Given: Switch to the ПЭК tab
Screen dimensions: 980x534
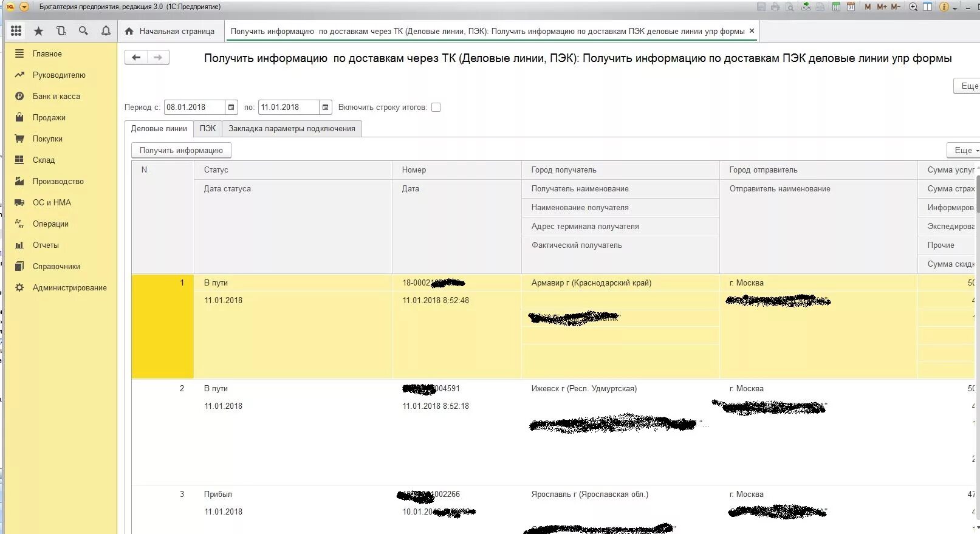Looking at the screenshot, I should coord(208,129).
